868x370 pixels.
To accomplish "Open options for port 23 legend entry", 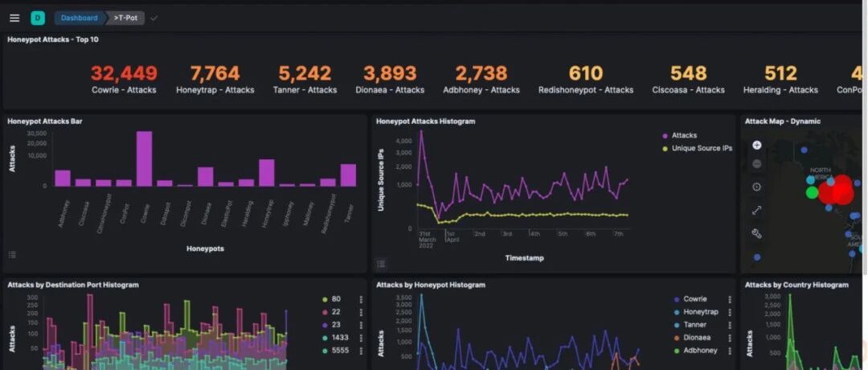I will pos(361,325).
